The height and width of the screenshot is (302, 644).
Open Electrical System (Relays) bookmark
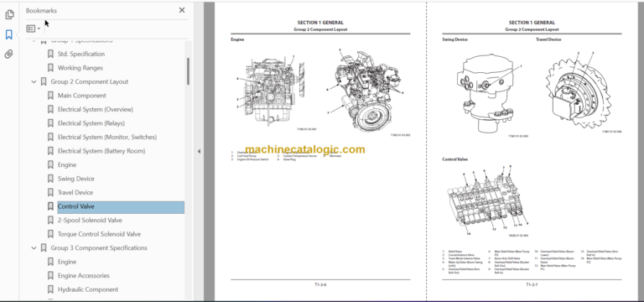91,123
